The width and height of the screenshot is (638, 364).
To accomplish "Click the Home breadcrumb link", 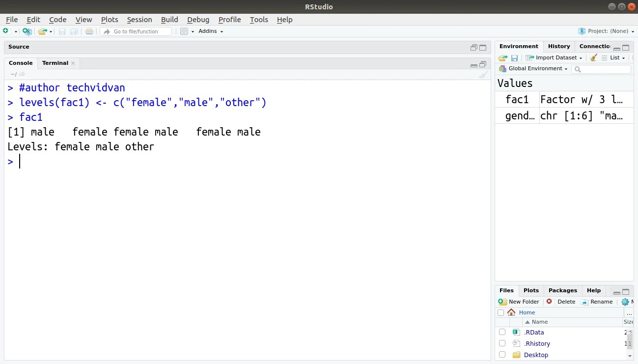I will 527,313.
